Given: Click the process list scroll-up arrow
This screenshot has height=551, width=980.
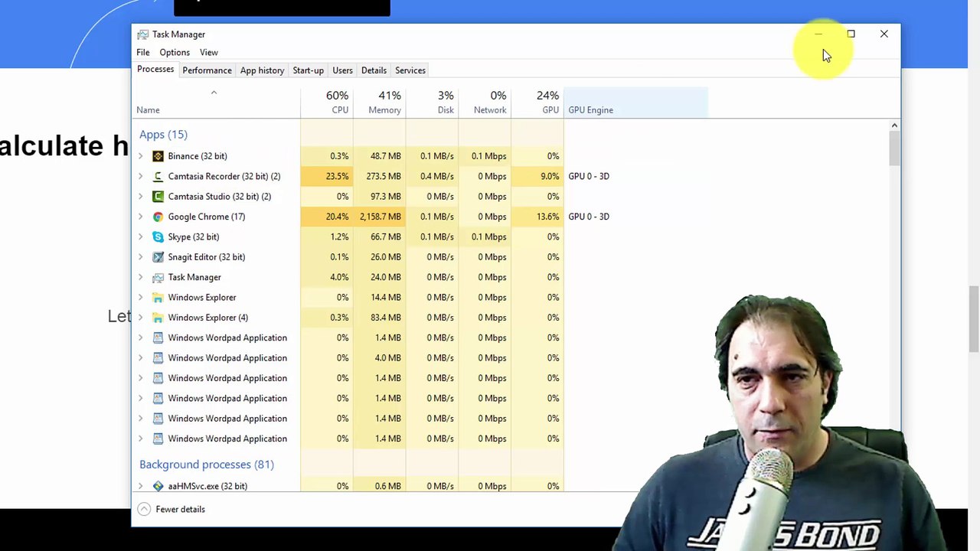Looking at the screenshot, I should pos(894,126).
